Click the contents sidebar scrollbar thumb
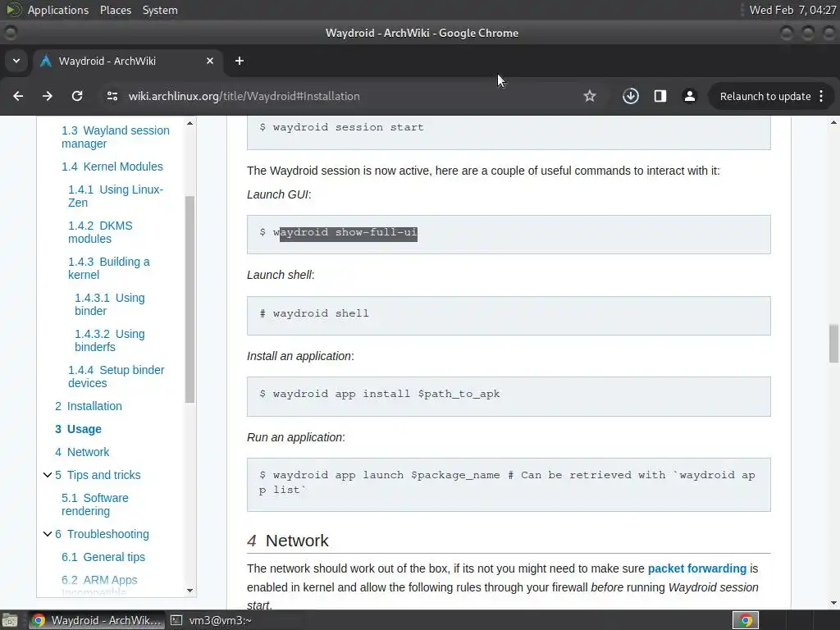 (x=189, y=299)
